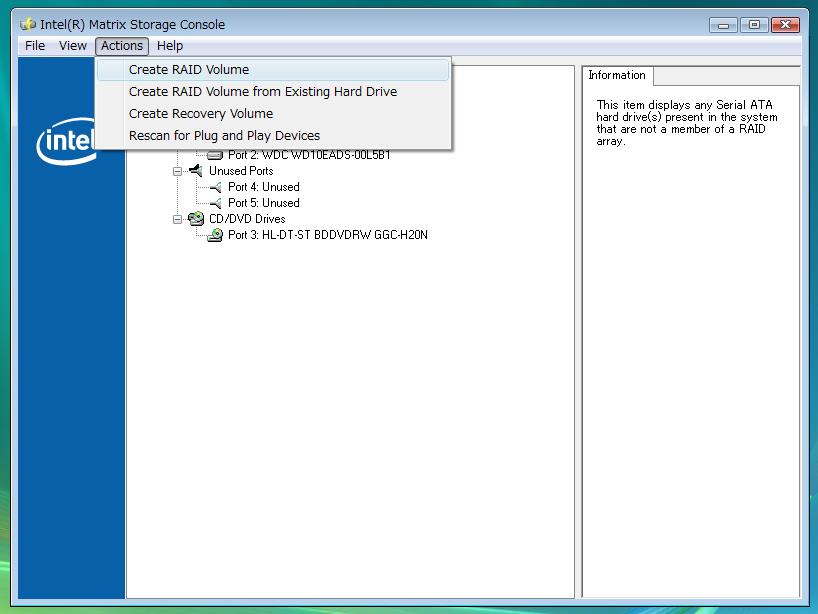Image resolution: width=818 pixels, height=614 pixels.
Task: Close the Matrix Storage Console window
Action: coord(785,25)
